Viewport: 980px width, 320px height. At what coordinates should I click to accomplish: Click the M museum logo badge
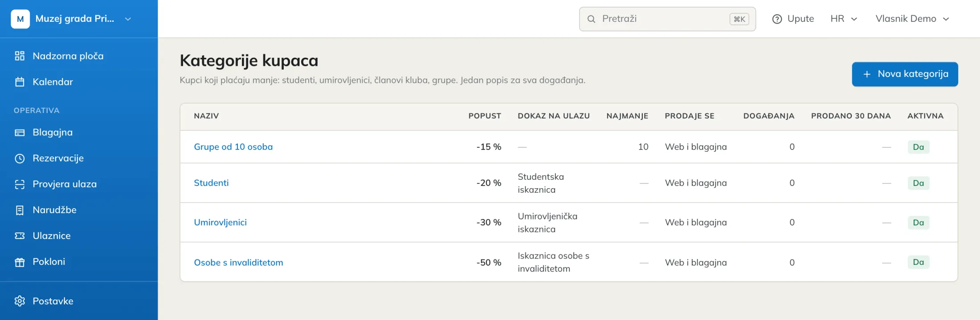[x=20, y=19]
